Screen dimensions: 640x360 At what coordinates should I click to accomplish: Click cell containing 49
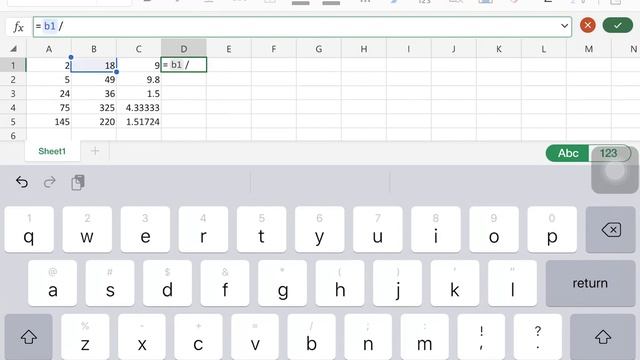pyautogui.click(x=94, y=79)
